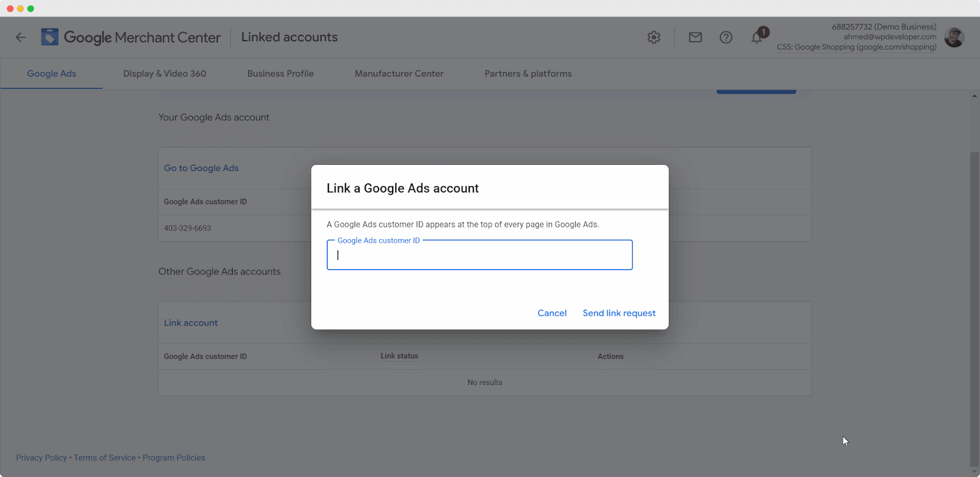Click Cancel in the link dialog
Image resolution: width=980 pixels, height=477 pixels.
(x=552, y=313)
